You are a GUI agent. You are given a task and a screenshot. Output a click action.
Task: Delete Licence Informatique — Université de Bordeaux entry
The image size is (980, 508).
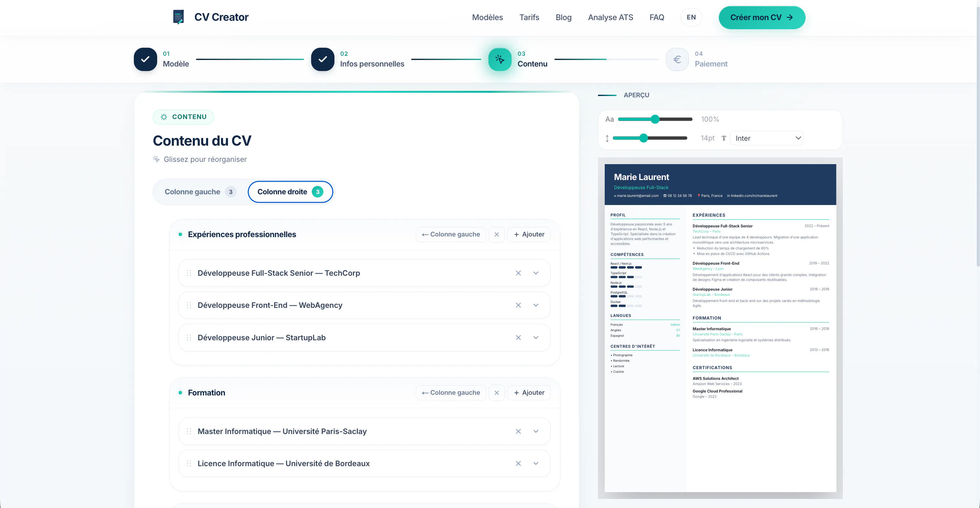[x=518, y=464]
